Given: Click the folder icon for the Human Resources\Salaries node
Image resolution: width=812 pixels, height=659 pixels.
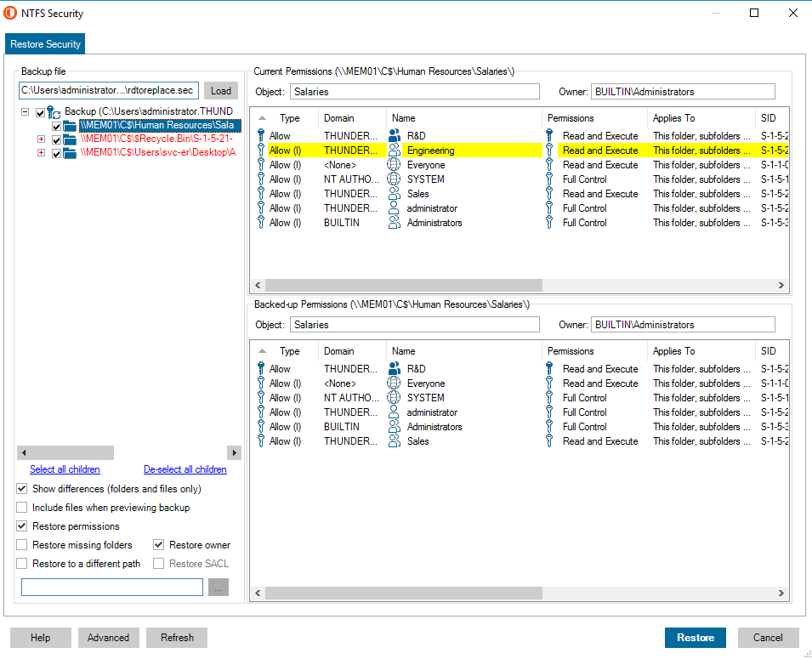Looking at the screenshot, I should [70, 126].
